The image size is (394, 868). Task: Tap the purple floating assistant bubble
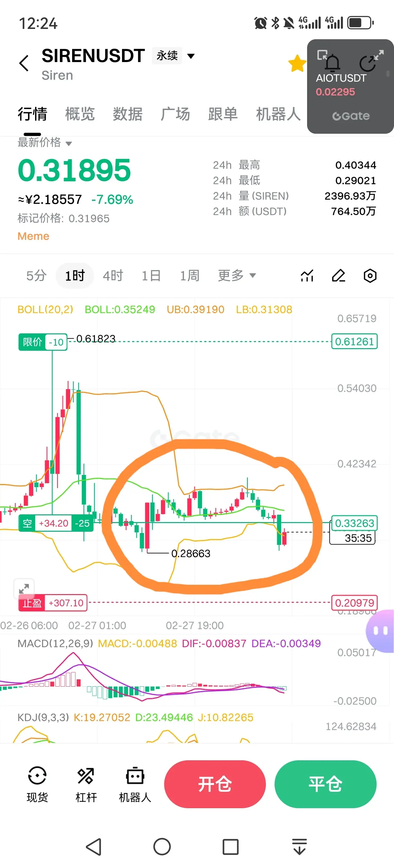pyautogui.click(x=381, y=630)
